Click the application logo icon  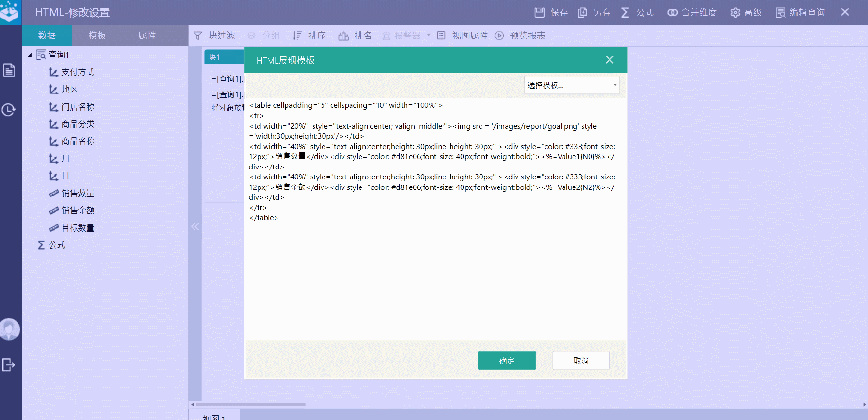click(9, 12)
